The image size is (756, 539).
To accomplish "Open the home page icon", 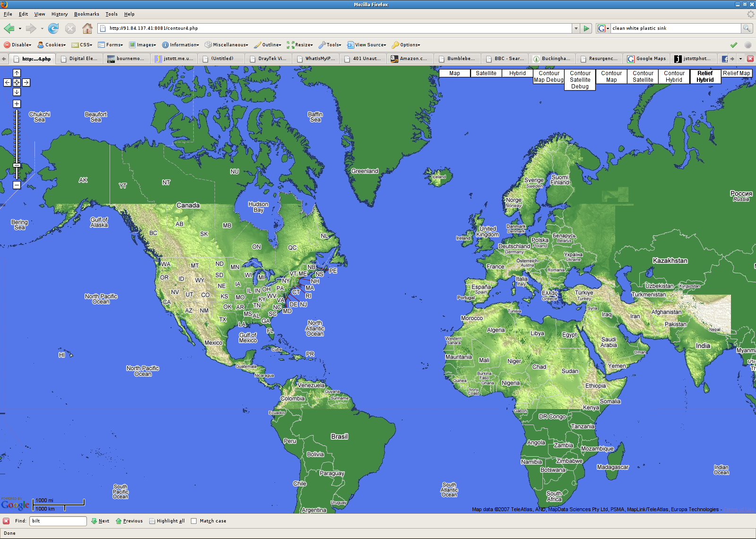I will (87, 28).
